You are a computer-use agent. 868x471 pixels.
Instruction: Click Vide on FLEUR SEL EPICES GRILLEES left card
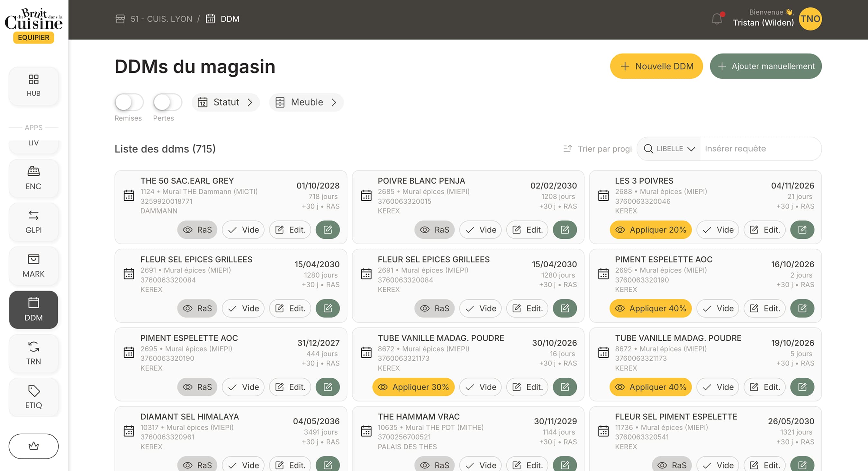coord(243,309)
